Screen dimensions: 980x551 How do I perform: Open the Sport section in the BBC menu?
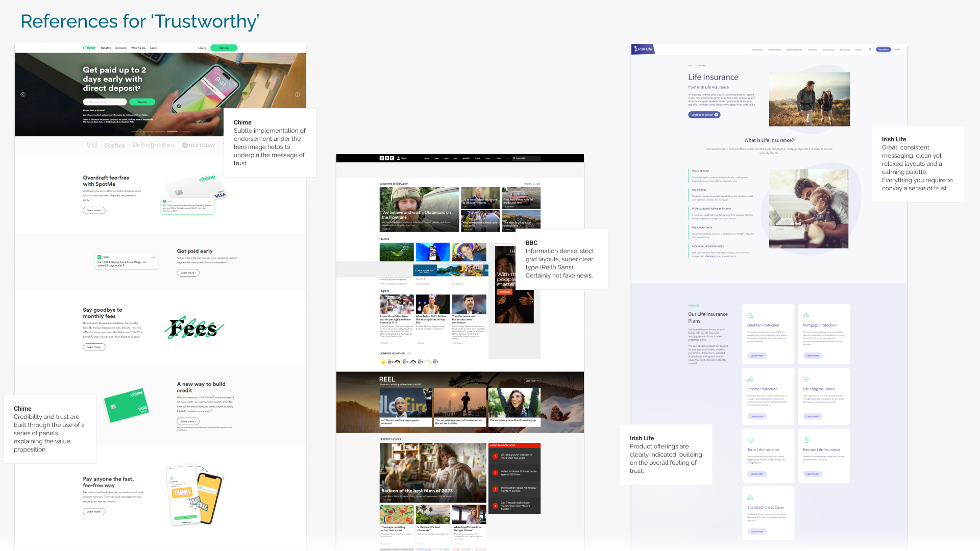click(x=446, y=158)
